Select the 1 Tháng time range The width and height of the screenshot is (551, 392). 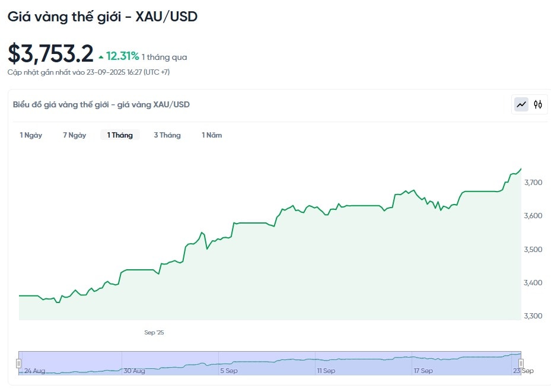pyautogui.click(x=120, y=135)
